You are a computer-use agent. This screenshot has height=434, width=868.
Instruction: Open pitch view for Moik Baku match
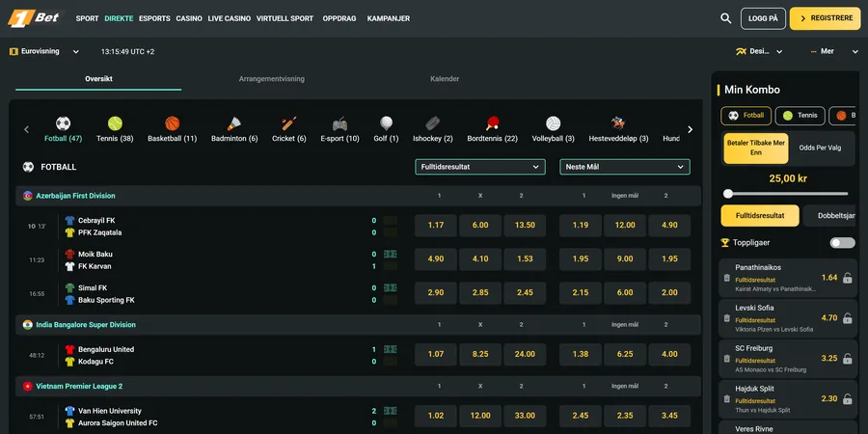(391, 254)
